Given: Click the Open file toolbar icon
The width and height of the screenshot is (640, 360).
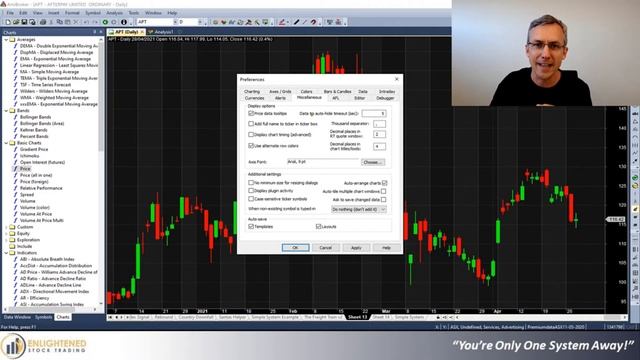Looking at the screenshot, I should (16, 22).
